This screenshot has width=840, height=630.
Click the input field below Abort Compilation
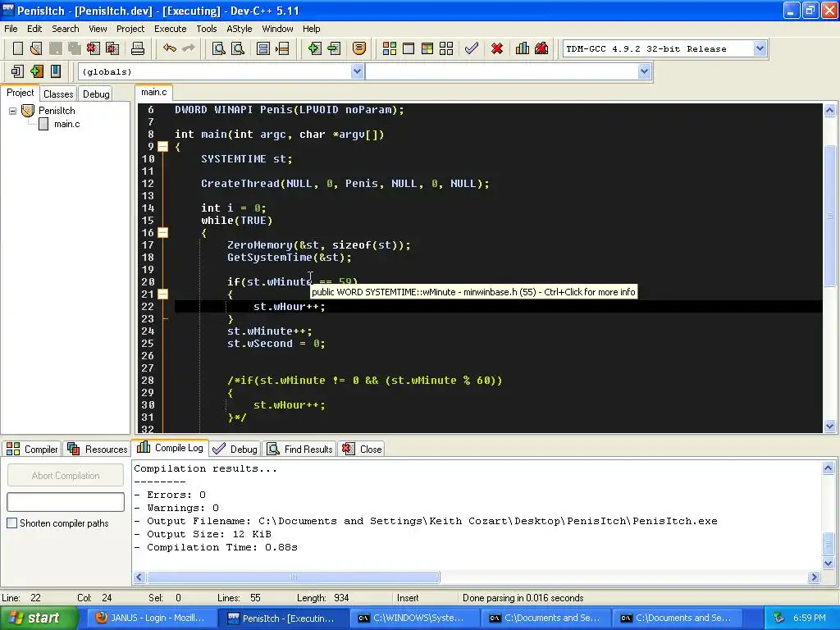click(x=66, y=502)
